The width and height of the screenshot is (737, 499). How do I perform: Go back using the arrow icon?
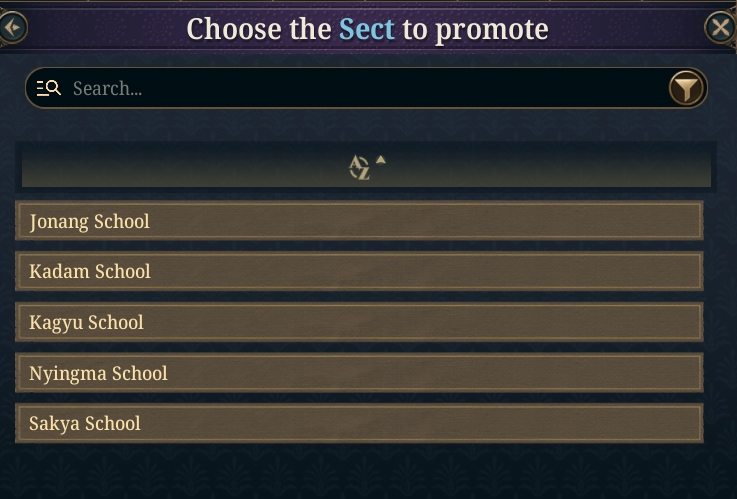coord(12,28)
